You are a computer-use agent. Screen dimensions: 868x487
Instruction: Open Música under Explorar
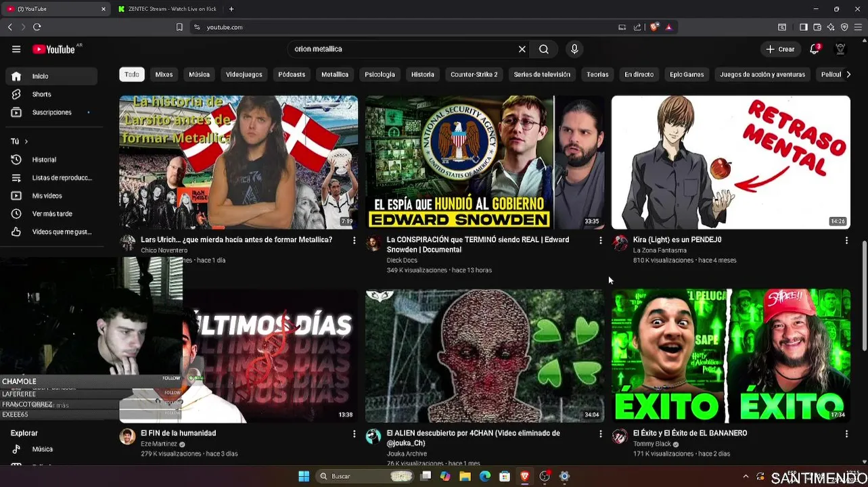point(51,449)
